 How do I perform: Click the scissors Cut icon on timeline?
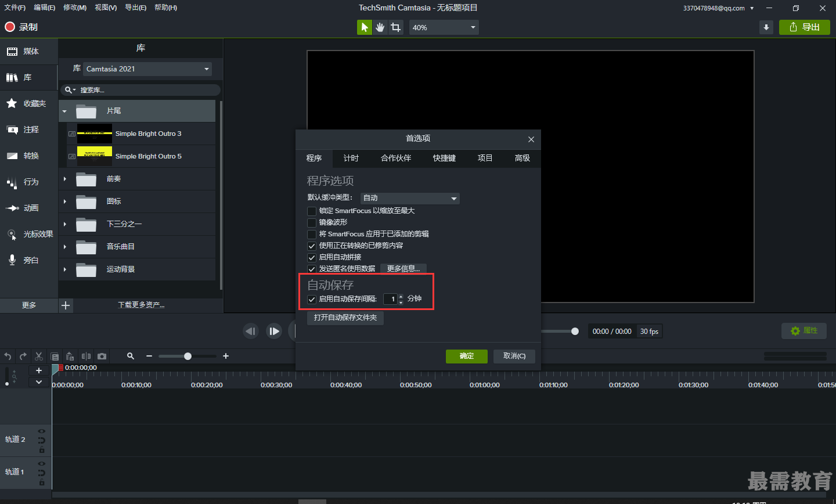(x=39, y=356)
